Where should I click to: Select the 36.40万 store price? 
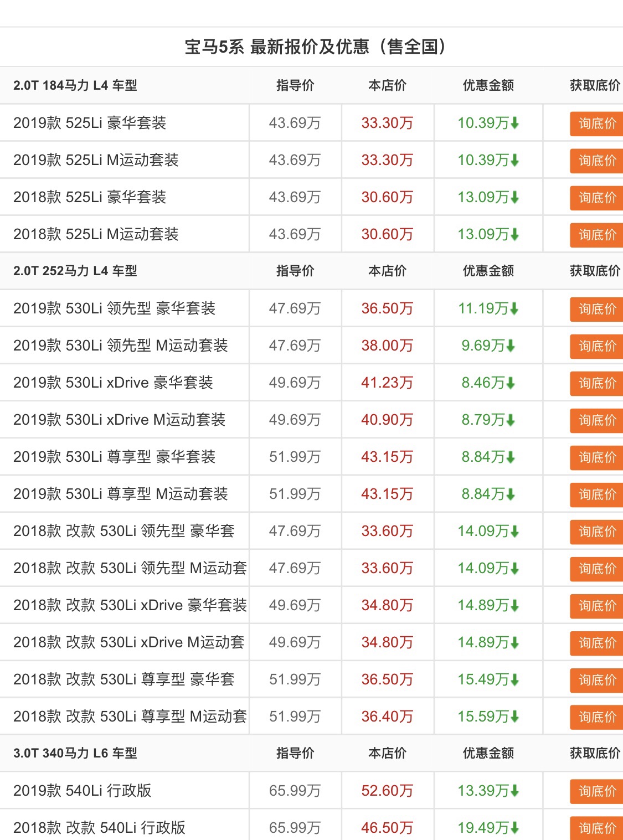pos(388,717)
